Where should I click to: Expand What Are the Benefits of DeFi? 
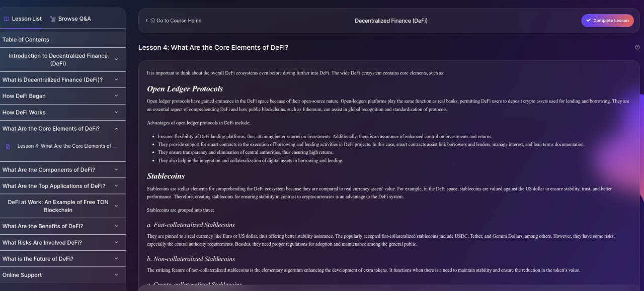[116, 226]
